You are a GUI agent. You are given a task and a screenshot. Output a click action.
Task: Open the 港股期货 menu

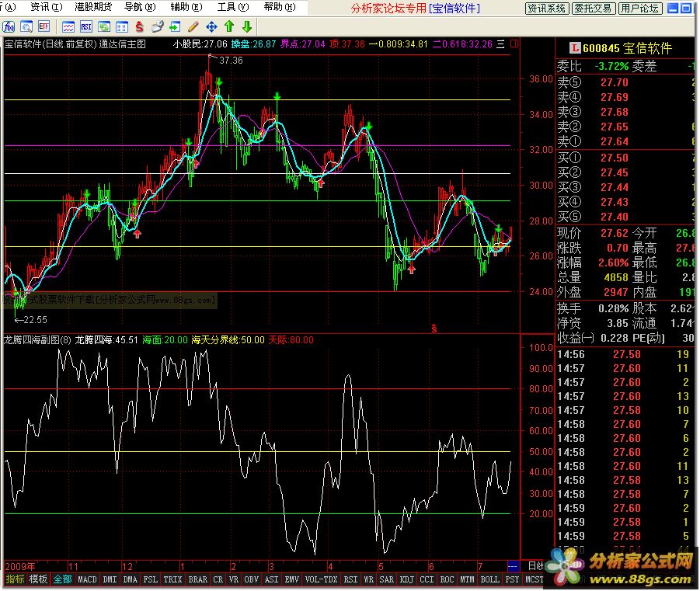(93, 7)
